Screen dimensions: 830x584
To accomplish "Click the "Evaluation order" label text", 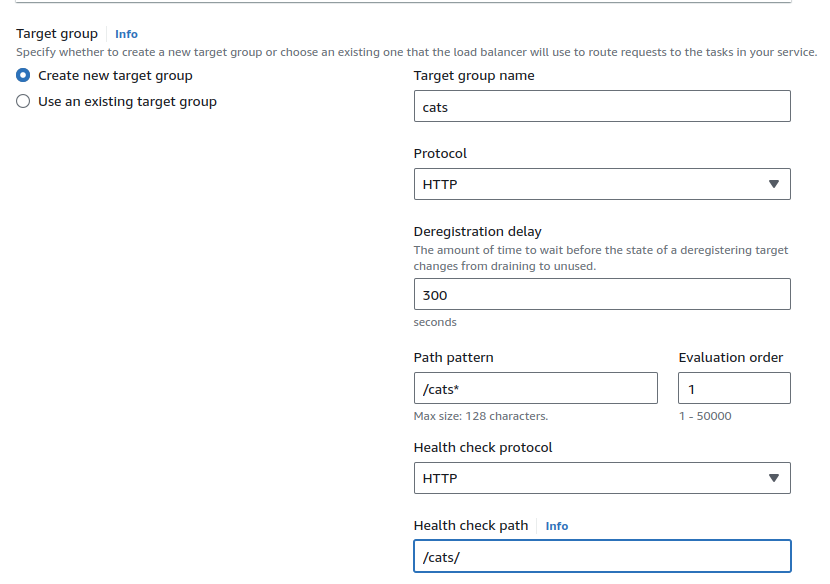I will point(730,357).
